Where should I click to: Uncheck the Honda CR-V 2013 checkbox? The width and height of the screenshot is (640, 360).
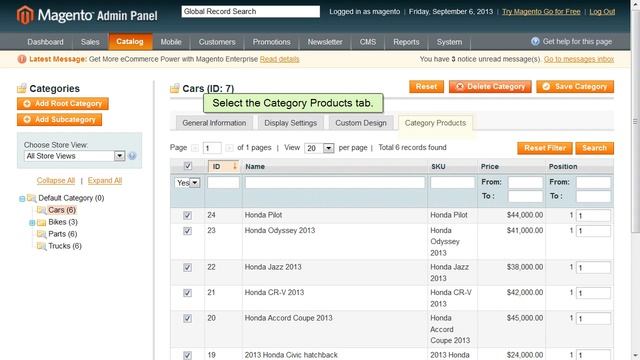[x=187, y=293]
